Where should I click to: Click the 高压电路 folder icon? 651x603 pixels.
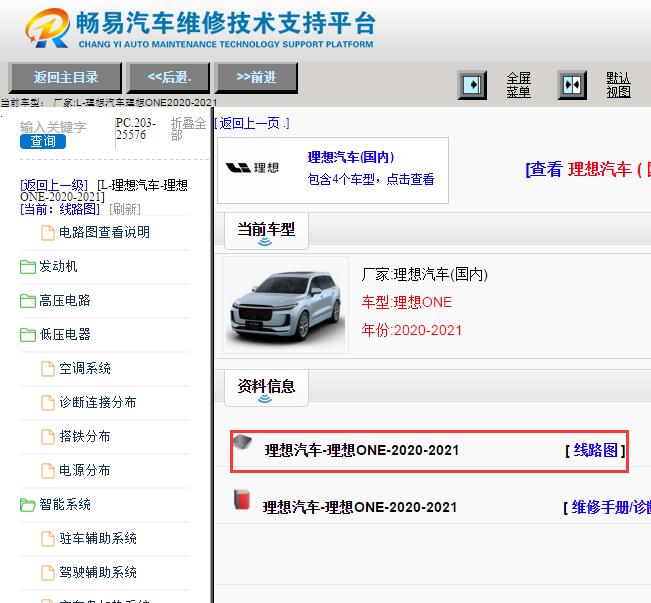(x=27, y=301)
